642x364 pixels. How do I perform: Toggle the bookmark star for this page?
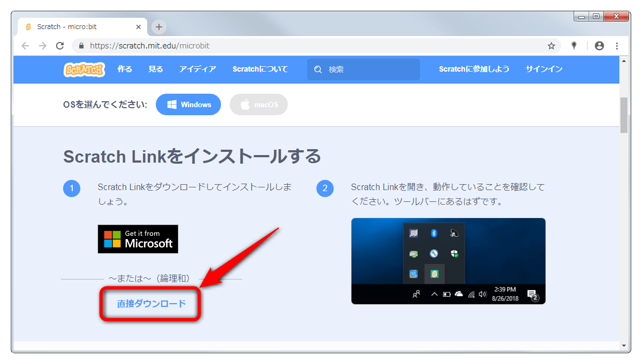pyautogui.click(x=552, y=46)
